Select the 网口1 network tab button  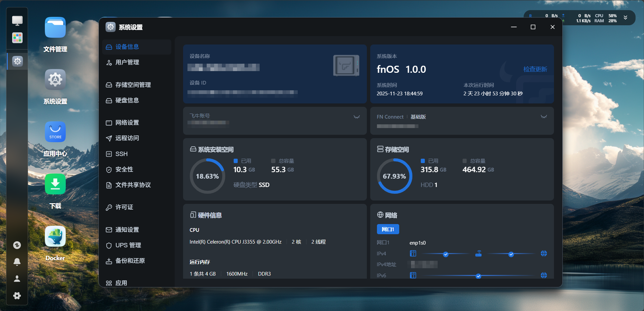[388, 229]
